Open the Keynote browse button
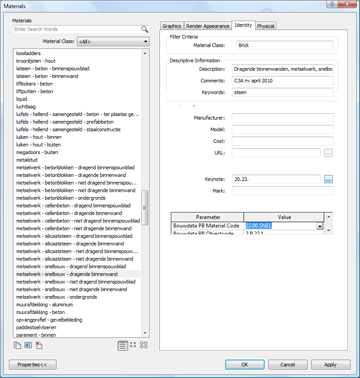Image resolution: width=360 pixels, height=378 pixels. [328, 179]
